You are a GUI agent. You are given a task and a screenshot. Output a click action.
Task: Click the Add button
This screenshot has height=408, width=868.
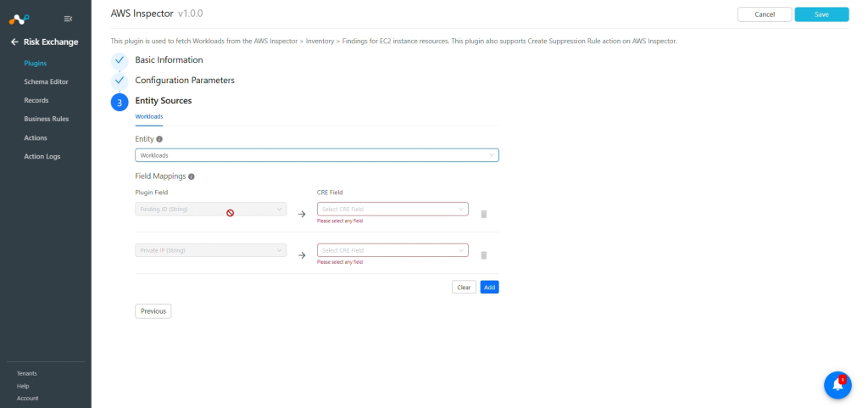point(489,288)
